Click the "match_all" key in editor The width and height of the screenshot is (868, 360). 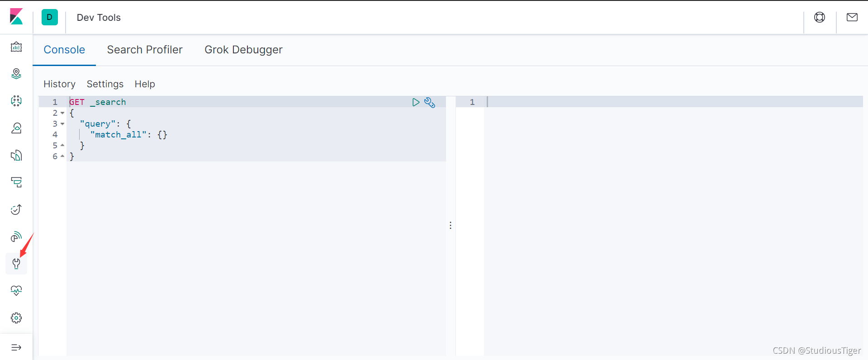119,135
